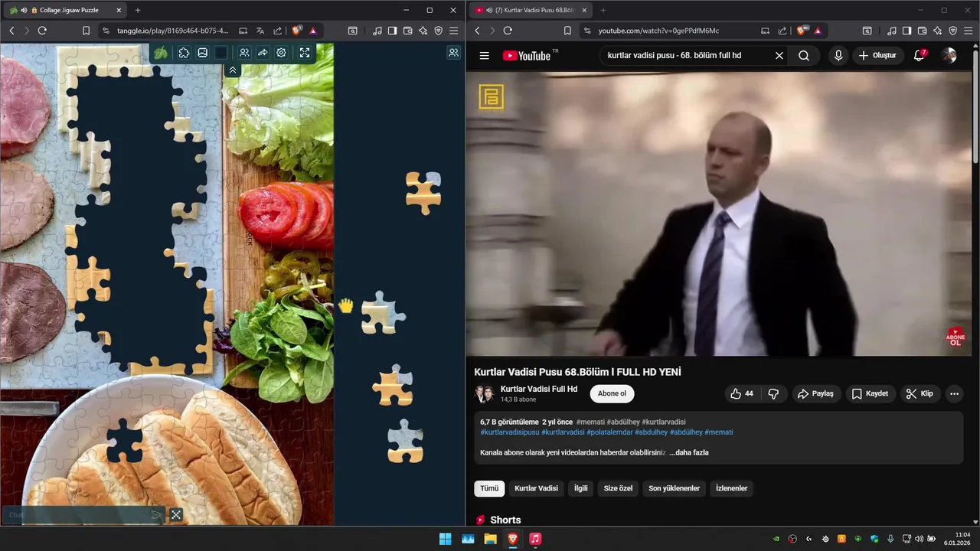This screenshot has width=980, height=551.
Task: Open the Leo AI icon in Tanggle window
Action: tap(423, 31)
